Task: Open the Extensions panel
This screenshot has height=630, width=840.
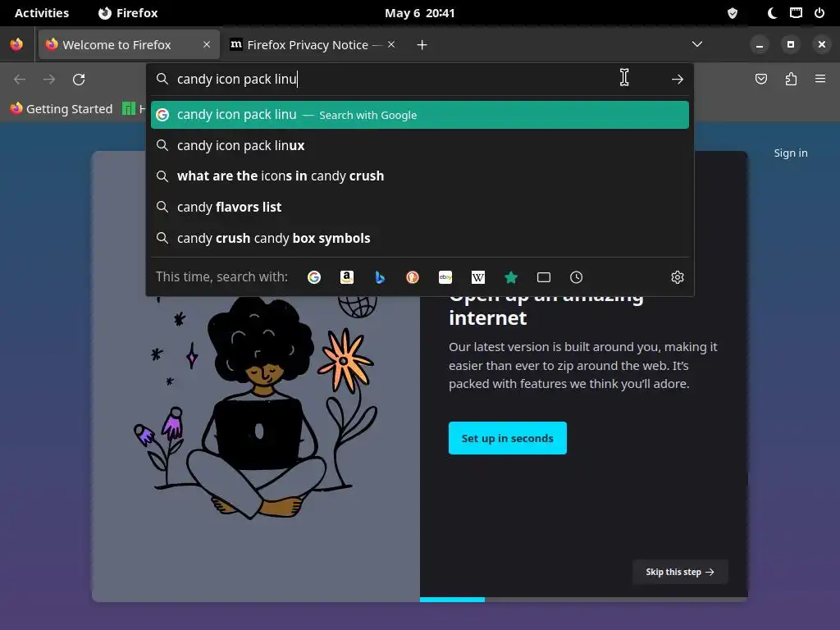Action: pos(791,80)
